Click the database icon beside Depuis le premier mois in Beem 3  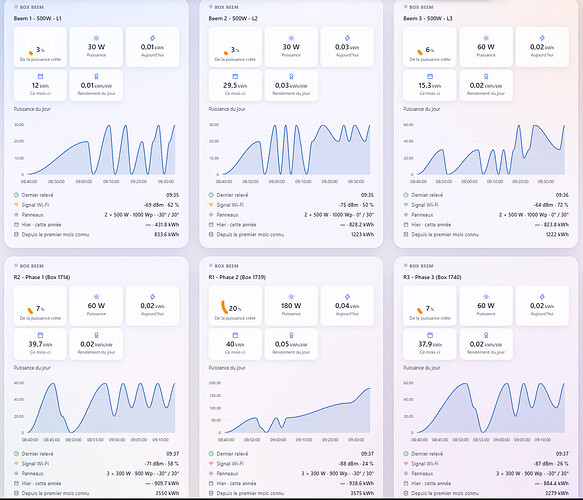pyautogui.click(x=406, y=235)
